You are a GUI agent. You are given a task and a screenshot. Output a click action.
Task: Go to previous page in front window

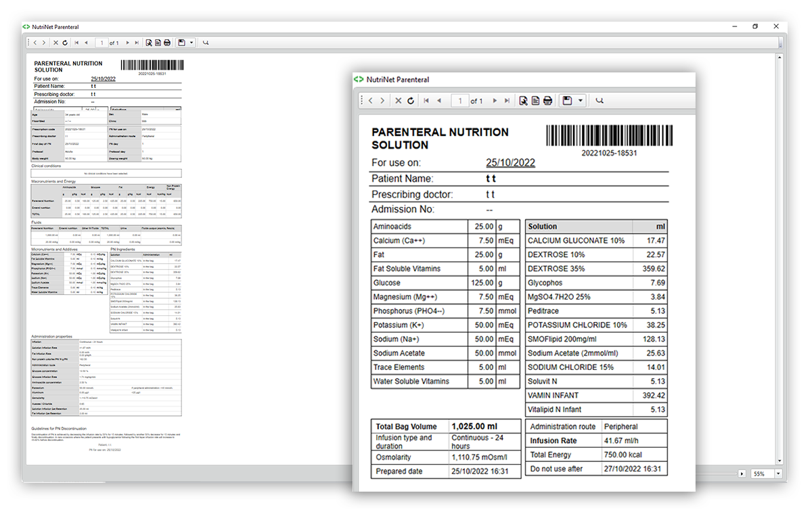tap(438, 101)
